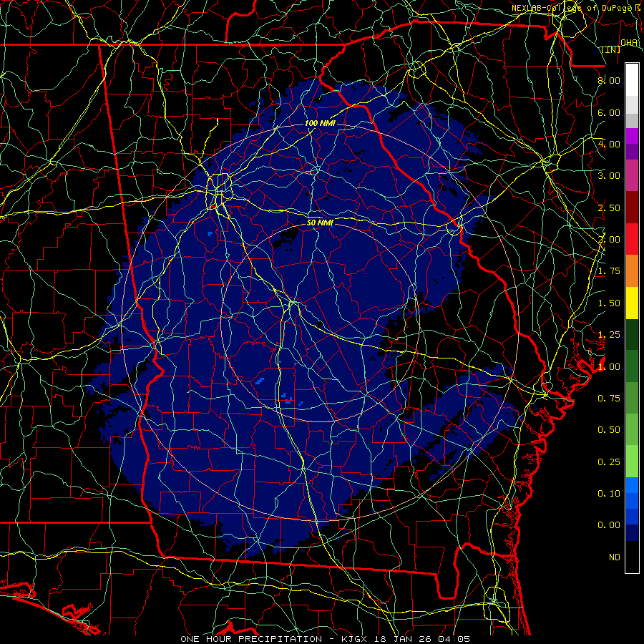Image resolution: width=644 pixels, height=644 pixels.
Task: Click the 0.50 legend value
Action: (609, 430)
